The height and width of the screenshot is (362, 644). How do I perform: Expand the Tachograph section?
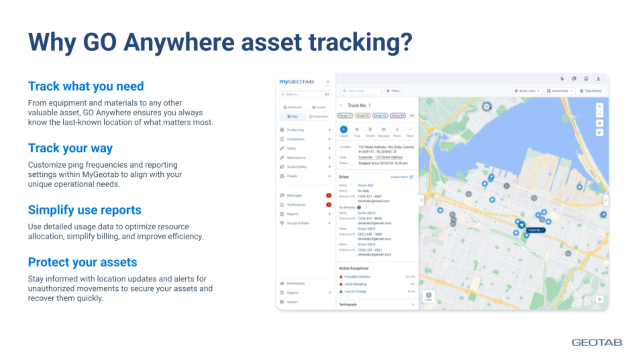(413, 304)
